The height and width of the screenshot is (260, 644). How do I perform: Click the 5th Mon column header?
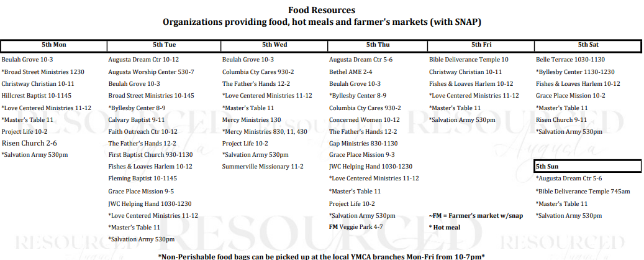click(54, 45)
